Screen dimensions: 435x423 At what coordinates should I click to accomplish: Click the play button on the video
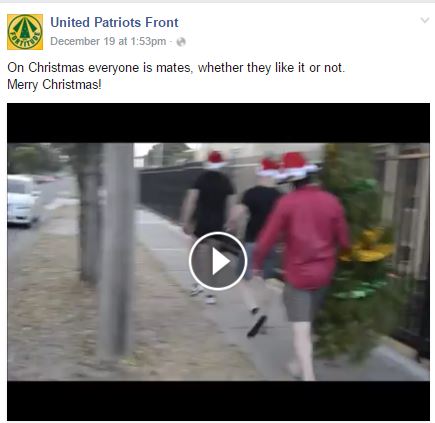click(x=218, y=261)
